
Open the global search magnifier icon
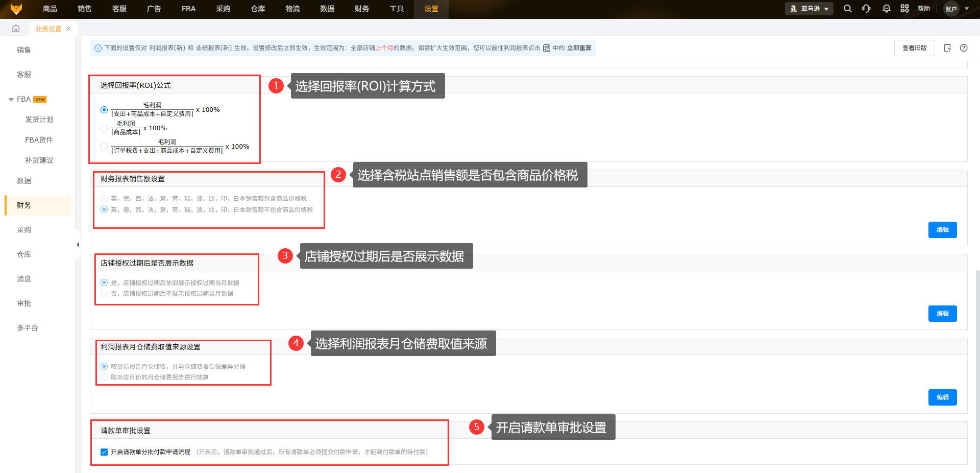click(x=848, y=9)
